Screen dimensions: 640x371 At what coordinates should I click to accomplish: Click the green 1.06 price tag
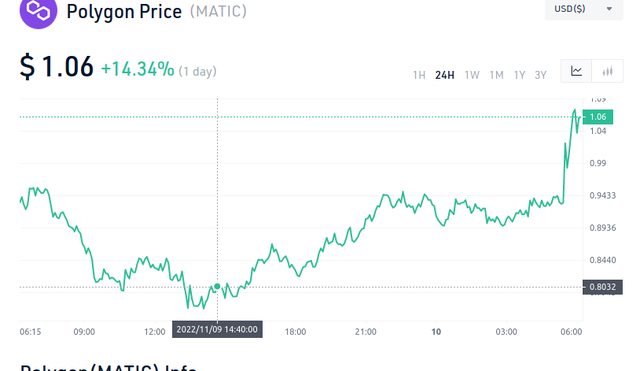coord(598,117)
